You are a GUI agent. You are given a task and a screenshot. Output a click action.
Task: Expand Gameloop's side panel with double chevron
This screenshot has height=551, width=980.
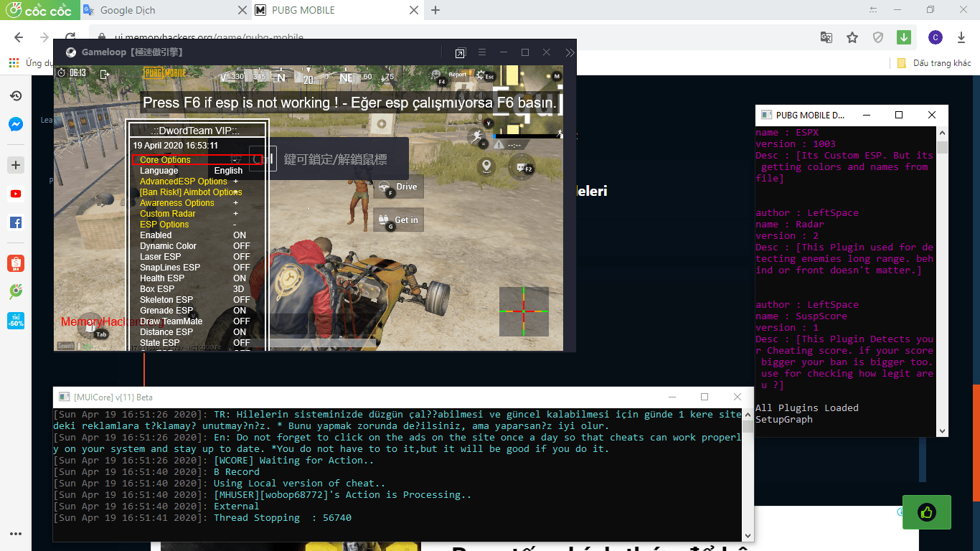pos(570,52)
